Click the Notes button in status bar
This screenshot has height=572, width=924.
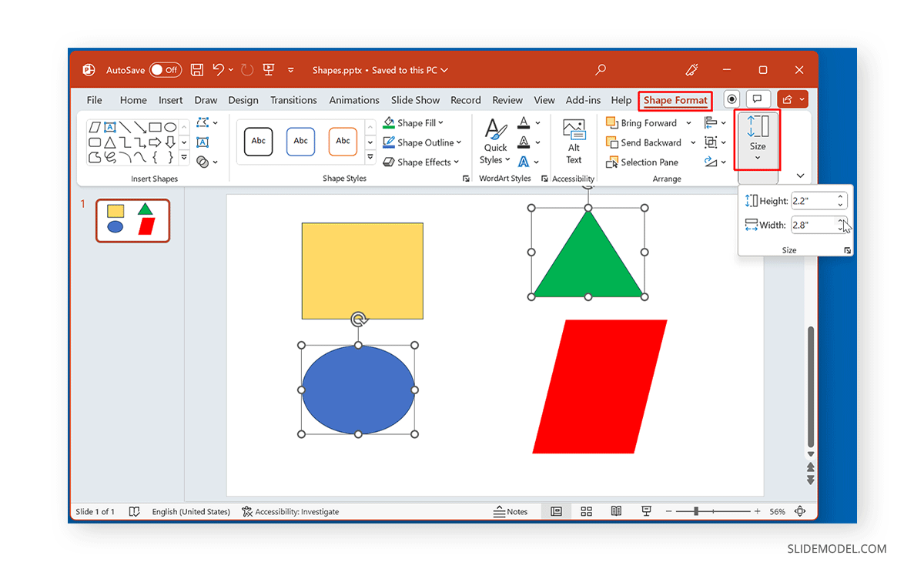pyautogui.click(x=511, y=512)
